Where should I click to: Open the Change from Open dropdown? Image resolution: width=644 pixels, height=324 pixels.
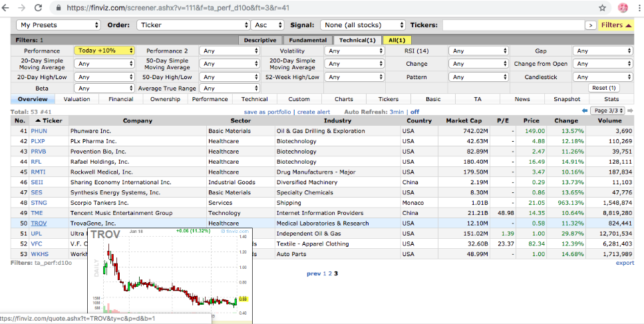(603, 64)
